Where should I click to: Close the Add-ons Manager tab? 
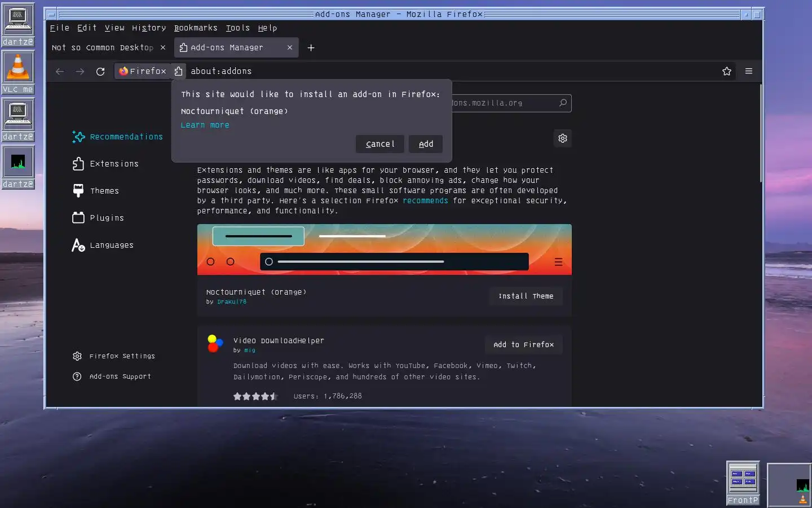tap(290, 47)
